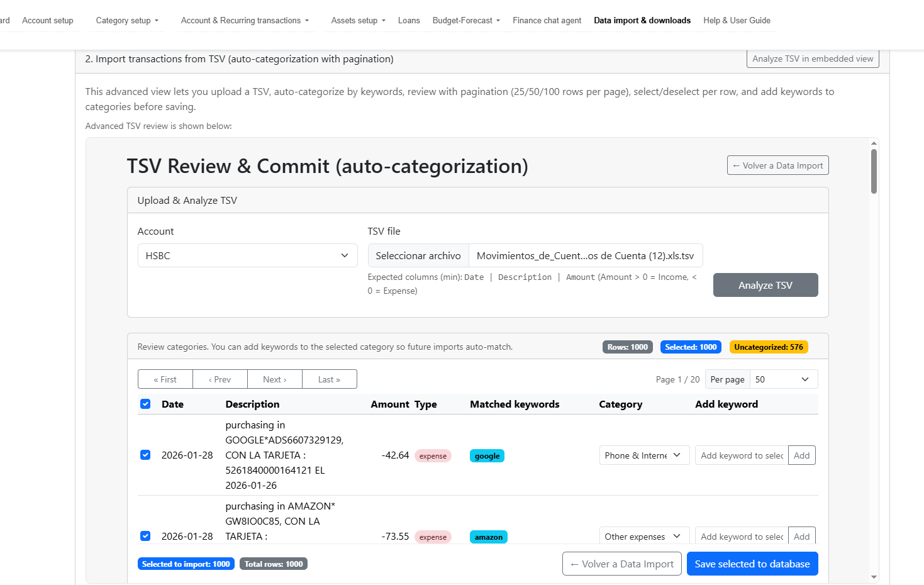Image resolution: width=924 pixels, height=585 pixels.
Task: Open the HSBC account dropdown
Action: pos(248,255)
